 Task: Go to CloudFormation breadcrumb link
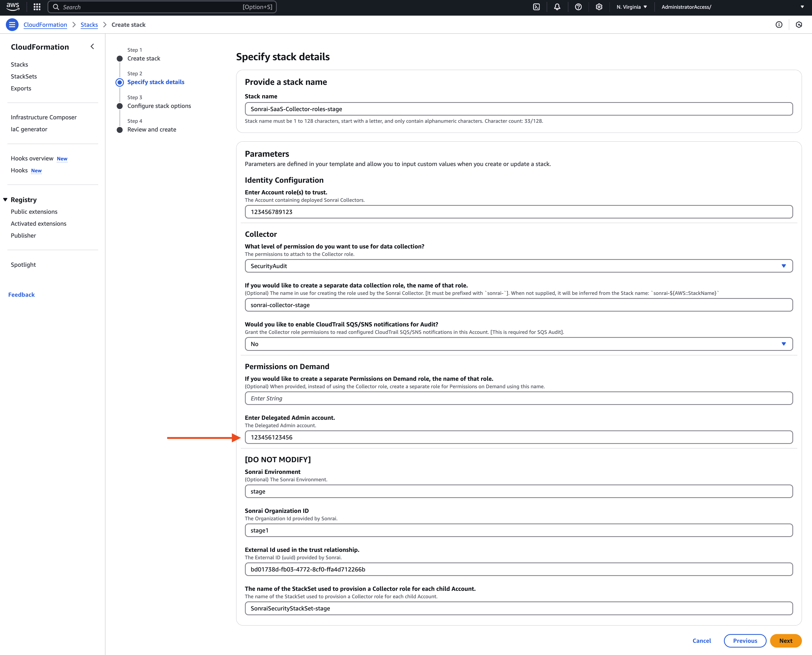pyautogui.click(x=45, y=24)
